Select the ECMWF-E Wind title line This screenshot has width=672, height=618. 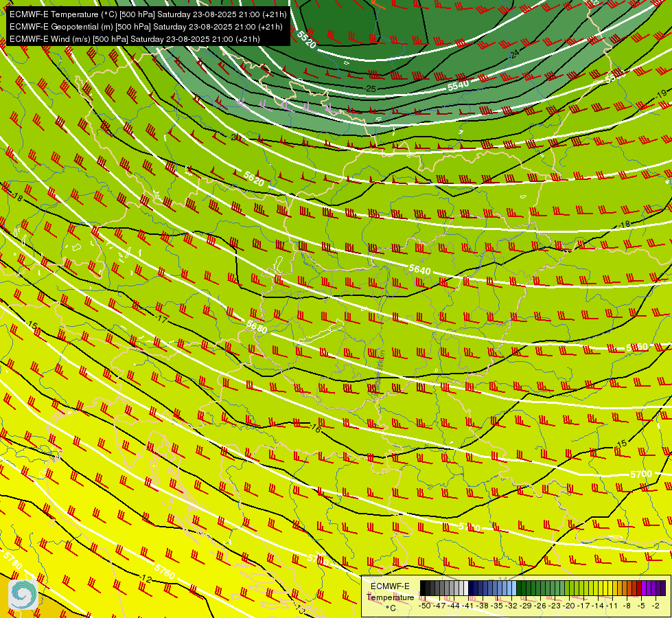[135, 39]
